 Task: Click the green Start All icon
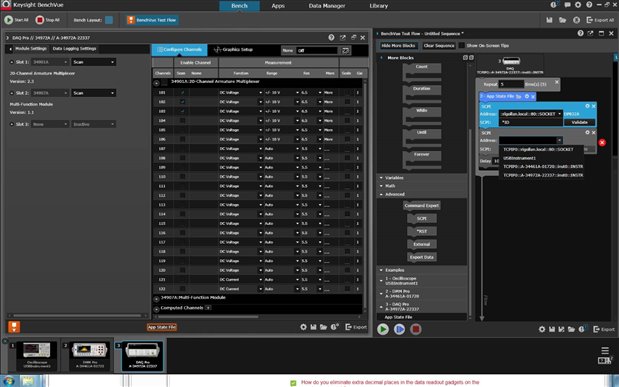point(9,20)
